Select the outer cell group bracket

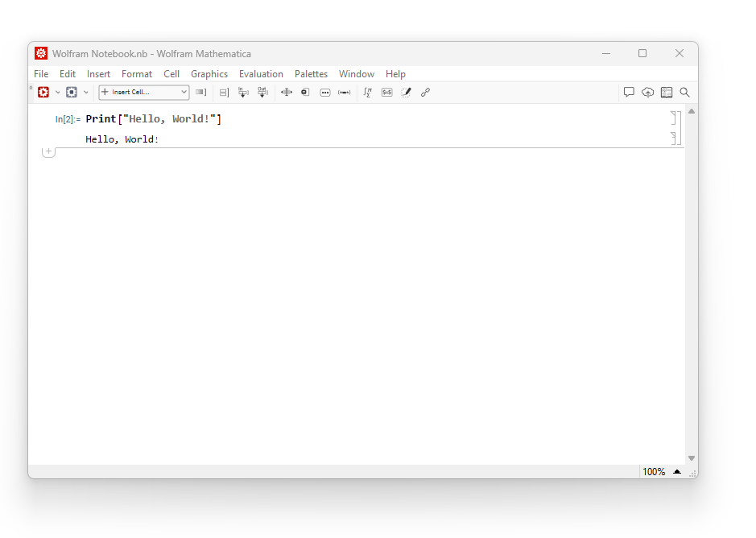click(x=680, y=128)
